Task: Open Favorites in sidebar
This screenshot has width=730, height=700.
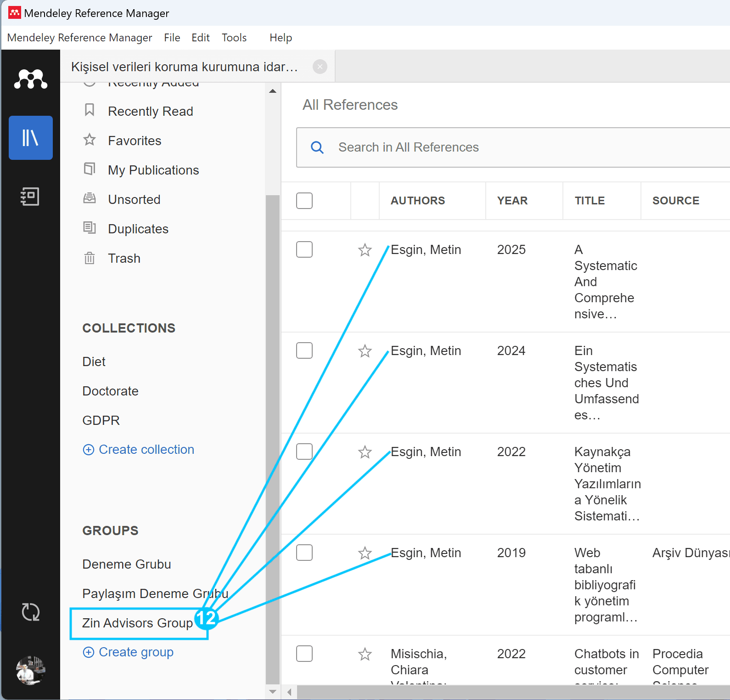Action: pyautogui.click(x=135, y=141)
